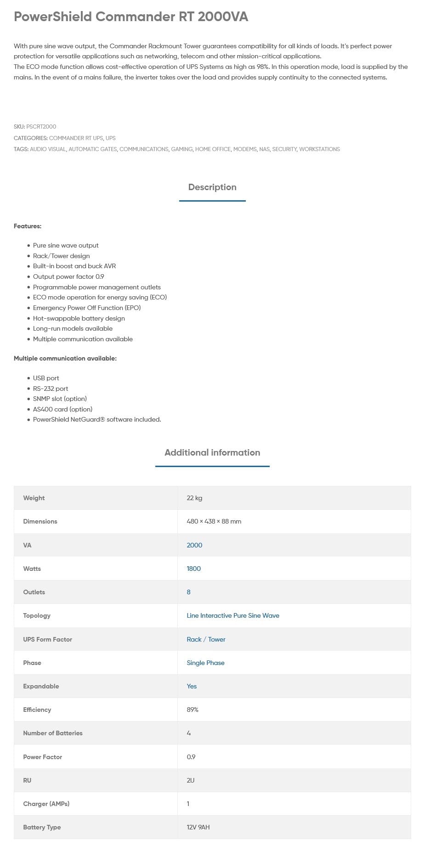Click the Single Phase link
The height and width of the screenshot is (868, 425).
click(x=205, y=663)
